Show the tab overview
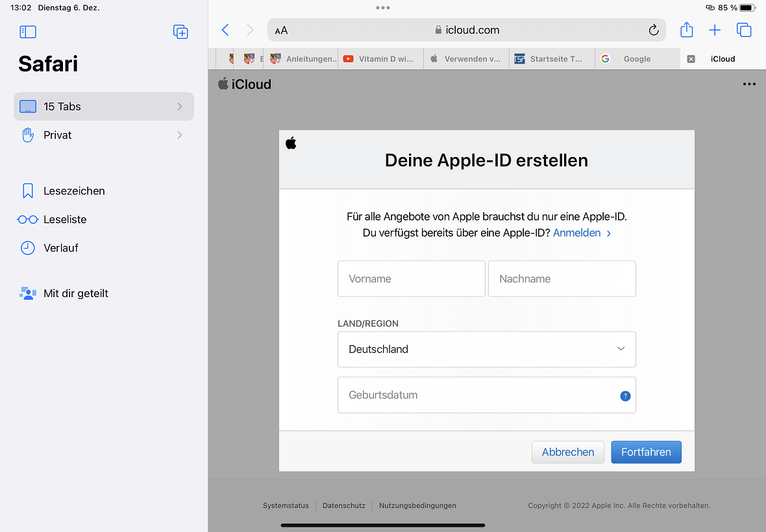The image size is (766, 532). [744, 30]
